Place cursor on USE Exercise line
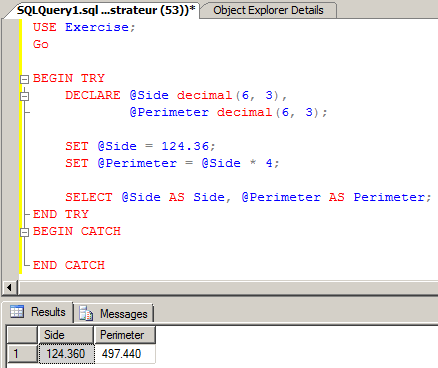Viewport: 438px width, 368px height. pos(84,27)
